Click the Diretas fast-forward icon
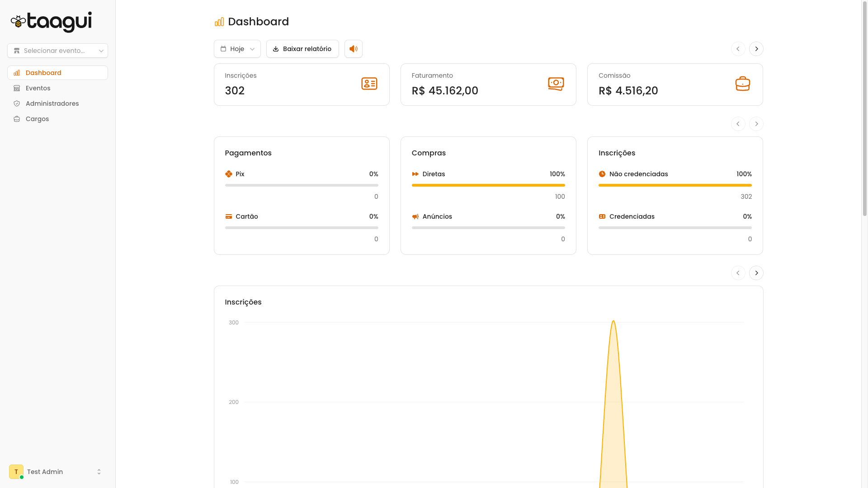This screenshot has width=868, height=488. [x=415, y=174]
